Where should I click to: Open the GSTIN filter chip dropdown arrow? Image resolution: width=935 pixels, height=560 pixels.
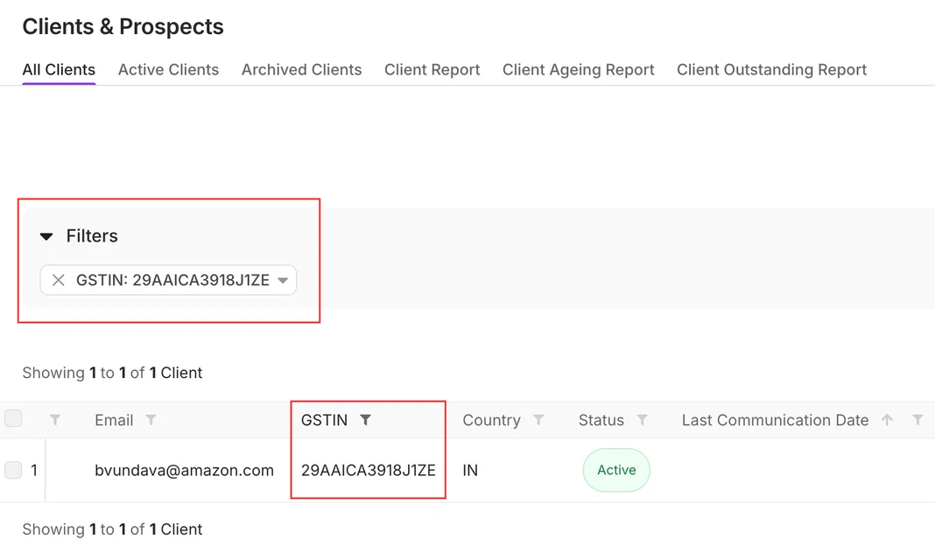(x=284, y=280)
